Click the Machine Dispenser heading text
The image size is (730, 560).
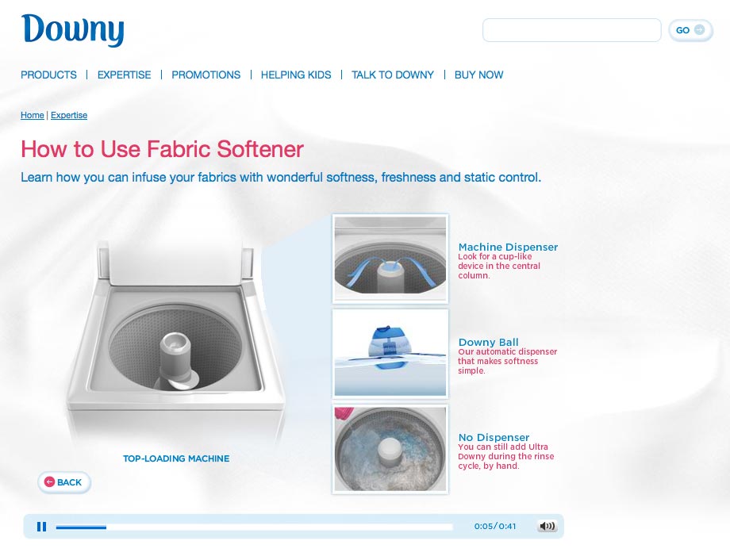point(508,247)
